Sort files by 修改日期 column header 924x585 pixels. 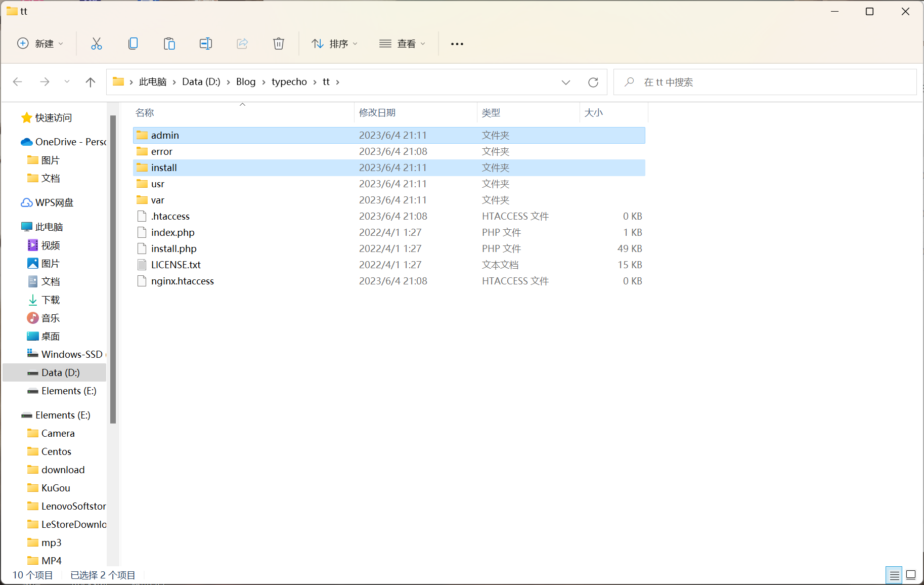[377, 113]
